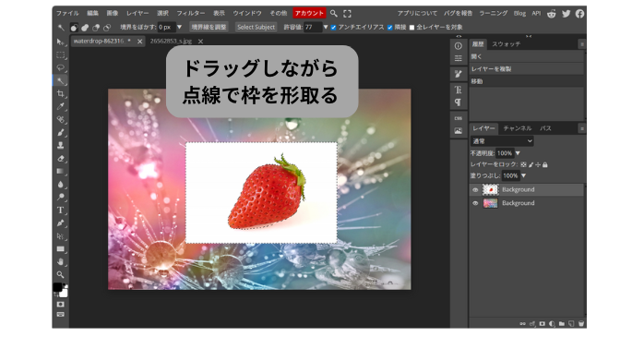Open the 不透明度 opacity slider arrow
This screenshot has height=337, width=644.
tap(518, 153)
